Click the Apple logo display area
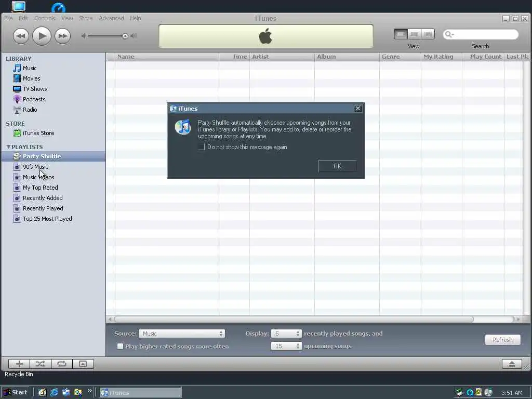 click(x=265, y=36)
